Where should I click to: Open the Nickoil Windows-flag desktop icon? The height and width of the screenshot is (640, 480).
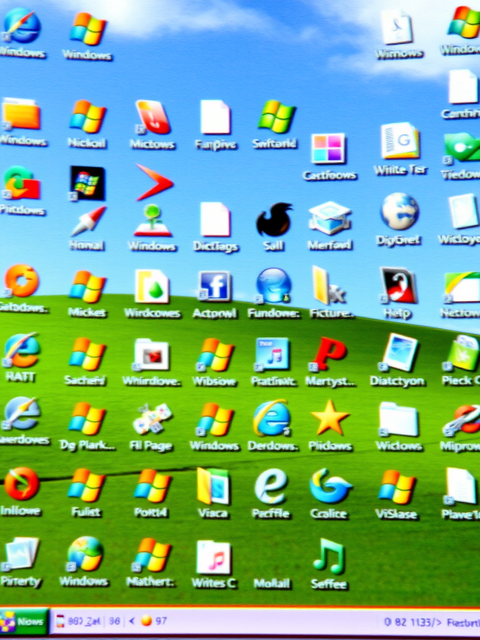(x=87, y=118)
